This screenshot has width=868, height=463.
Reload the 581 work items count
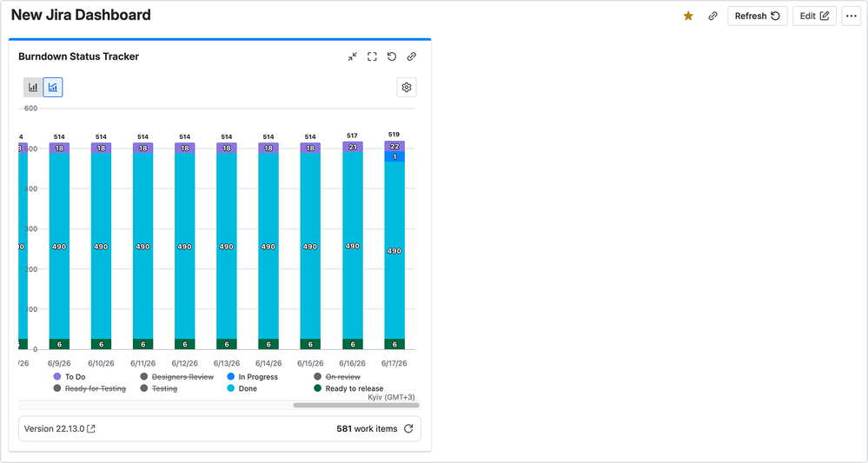point(408,429)
